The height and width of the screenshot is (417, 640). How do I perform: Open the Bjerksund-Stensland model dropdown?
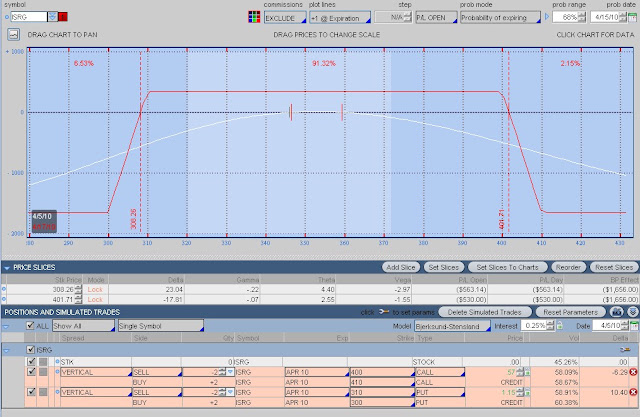tap(453, 326)
